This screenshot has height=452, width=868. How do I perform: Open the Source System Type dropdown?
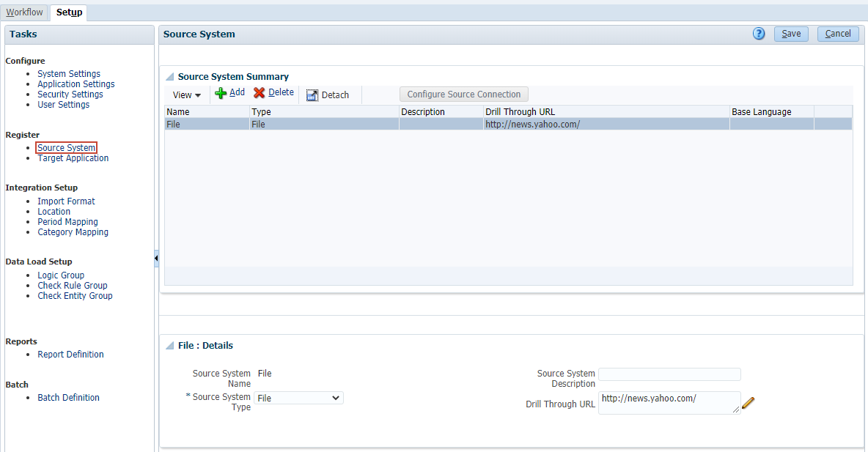click(x=298, y=398)
